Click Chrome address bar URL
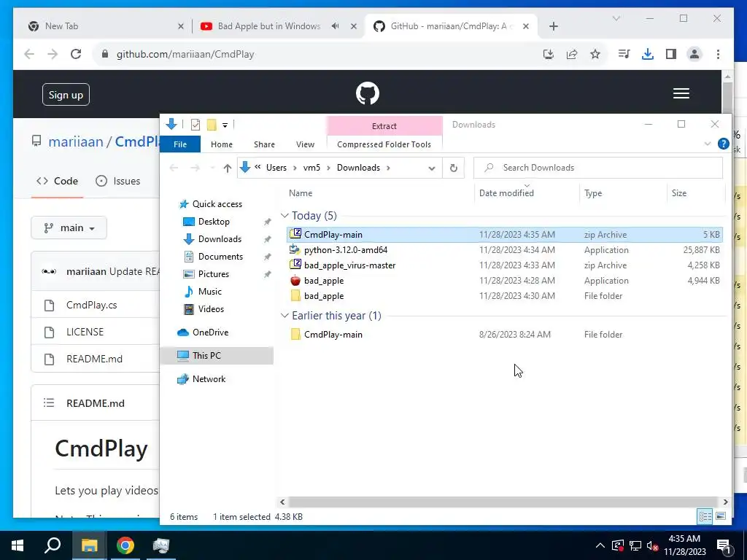 tap(185, 54)
